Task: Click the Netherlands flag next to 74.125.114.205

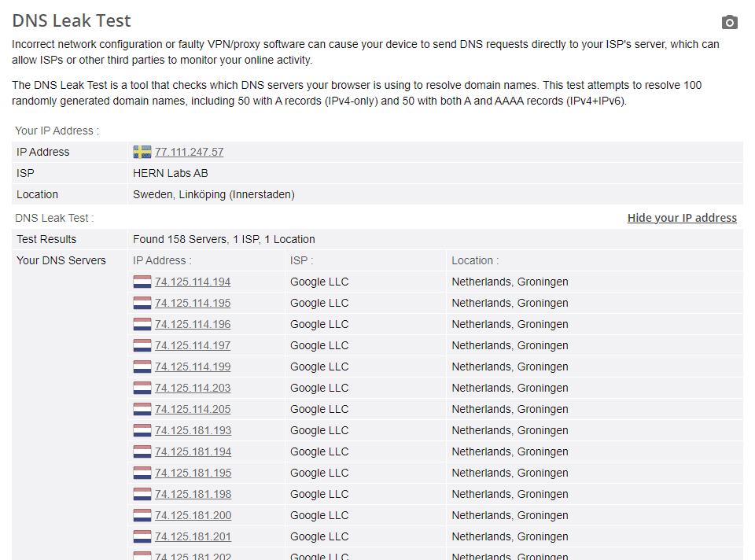Action: [142, 409]
